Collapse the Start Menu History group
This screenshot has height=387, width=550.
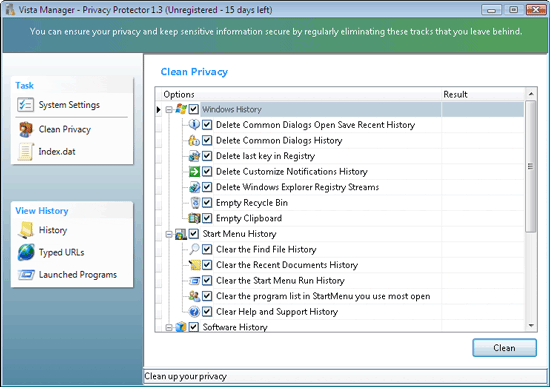click(169, 234)
